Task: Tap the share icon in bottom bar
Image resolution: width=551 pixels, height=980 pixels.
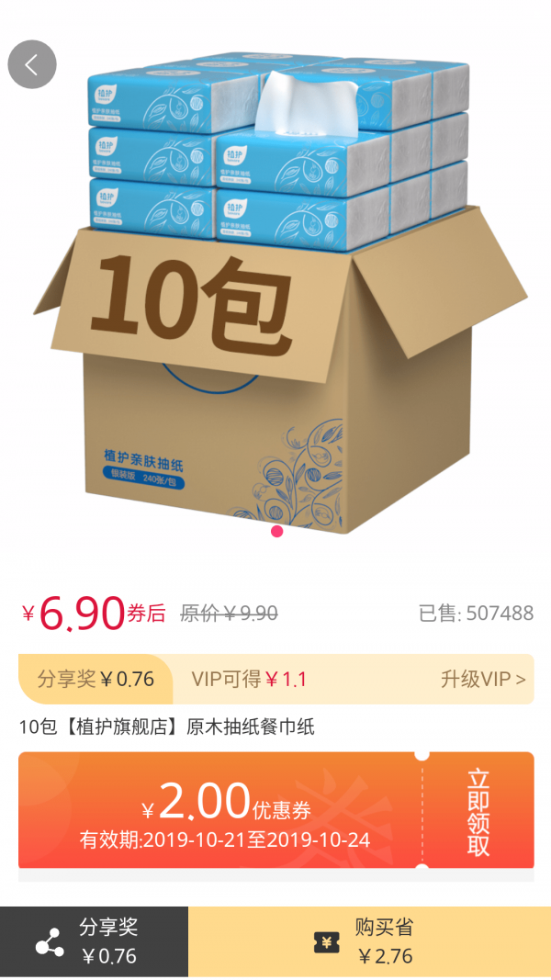Action: (x=50, y=941)
